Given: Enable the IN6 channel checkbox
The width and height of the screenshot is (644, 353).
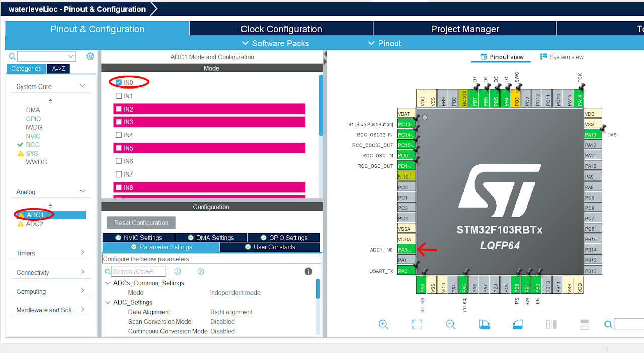Looking at the screenshot, I should point(119,161).
